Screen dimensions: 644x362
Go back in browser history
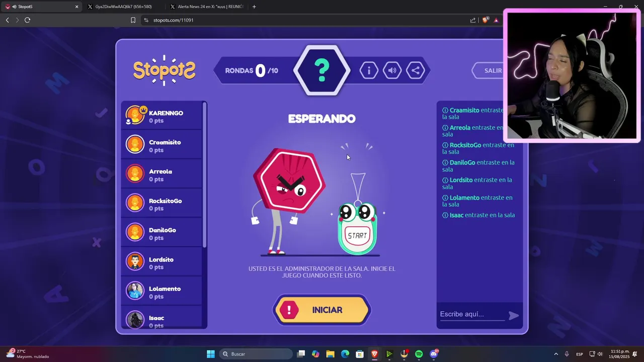7,20
